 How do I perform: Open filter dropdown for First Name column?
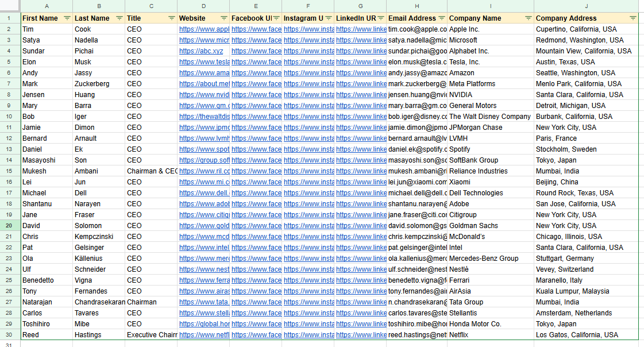click(67, 18)
